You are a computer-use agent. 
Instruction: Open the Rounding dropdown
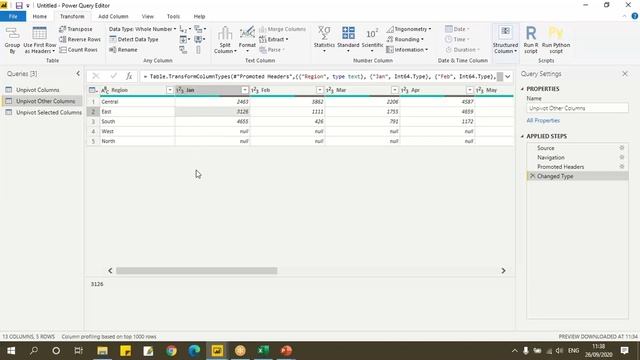click(405, 39)
